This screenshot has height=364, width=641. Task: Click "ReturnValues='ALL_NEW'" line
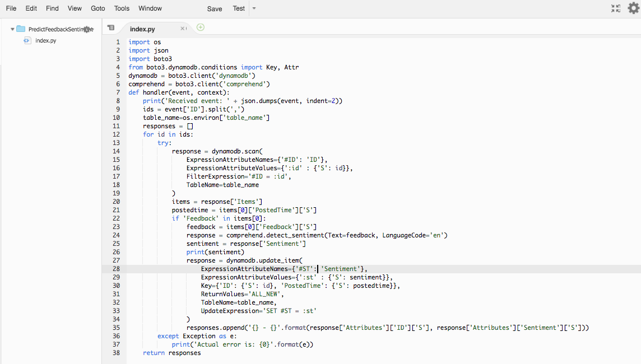tap(243, 294)
